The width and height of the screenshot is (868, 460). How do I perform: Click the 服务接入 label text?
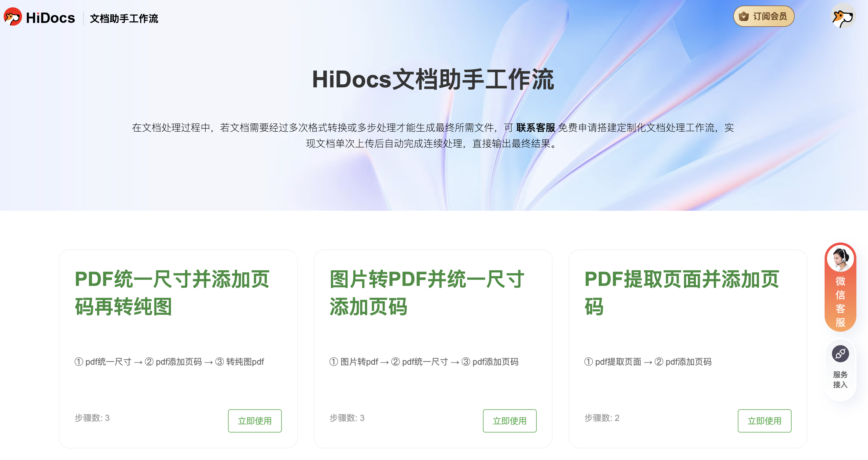pos(840,380)
